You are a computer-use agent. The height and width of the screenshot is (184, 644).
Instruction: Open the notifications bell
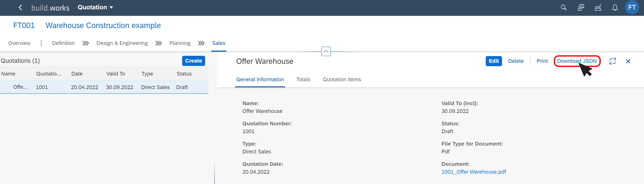[x=615, y=8]
